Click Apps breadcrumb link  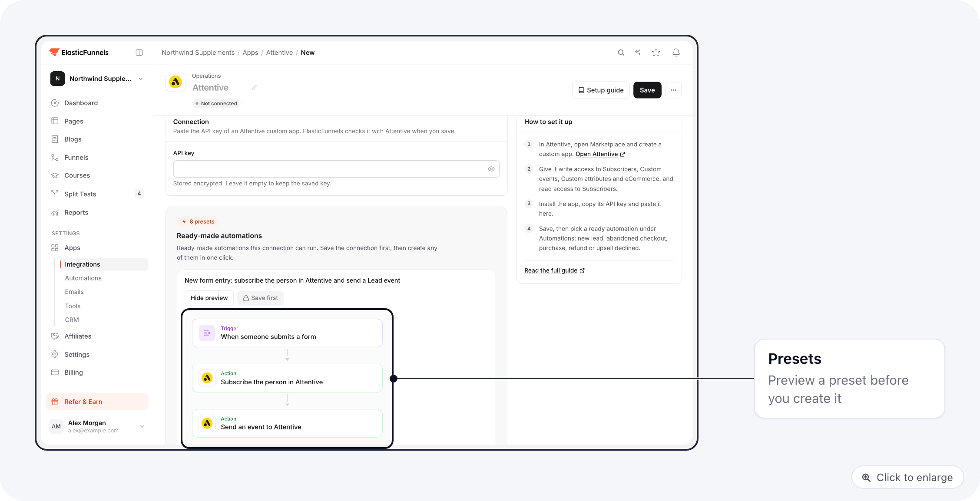[x=250, y=53]
